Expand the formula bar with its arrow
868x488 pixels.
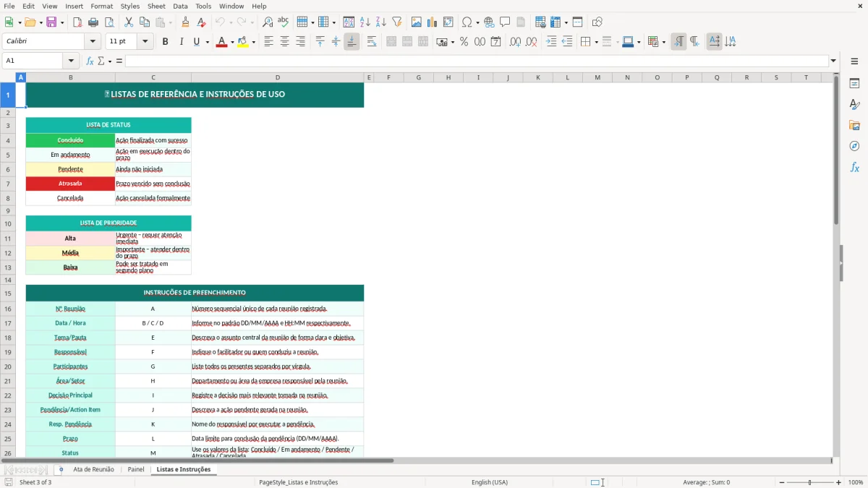tap(833, 61)
